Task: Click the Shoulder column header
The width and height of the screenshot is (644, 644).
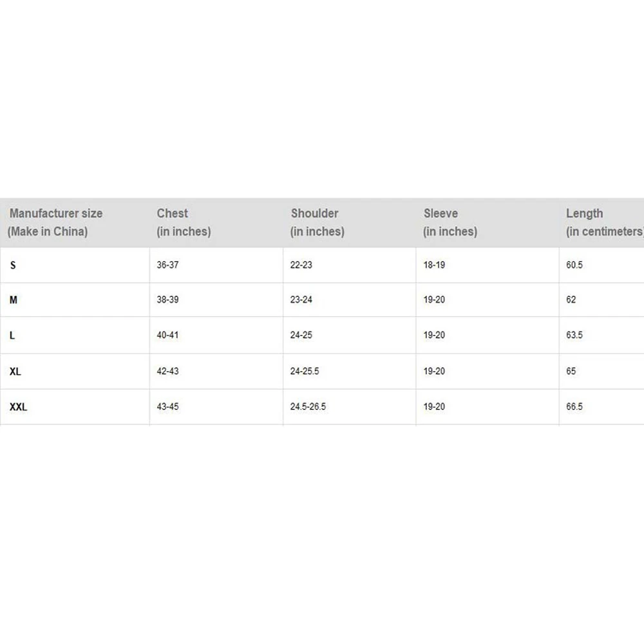Action: click(317, 222)
